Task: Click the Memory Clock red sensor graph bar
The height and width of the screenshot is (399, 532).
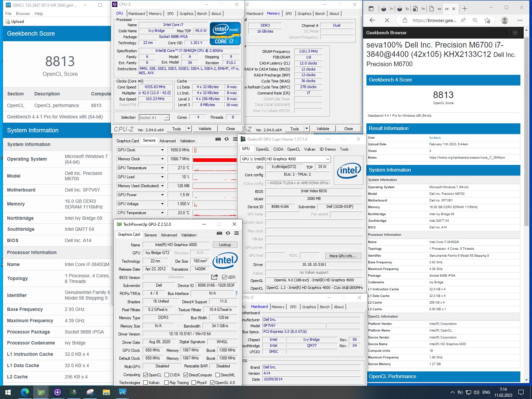Action: click(214, 160)
